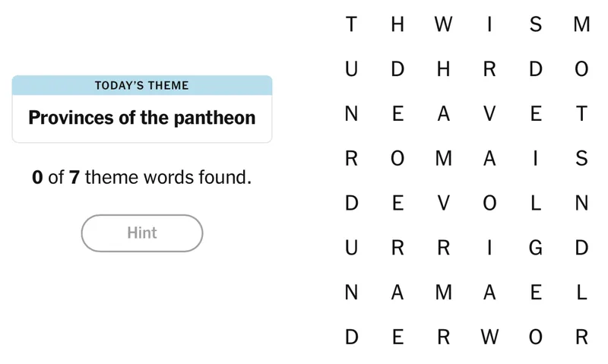Select the T in the top row
Screen dimensions: 608x364
pyautogui.click(x=351, y=24)
